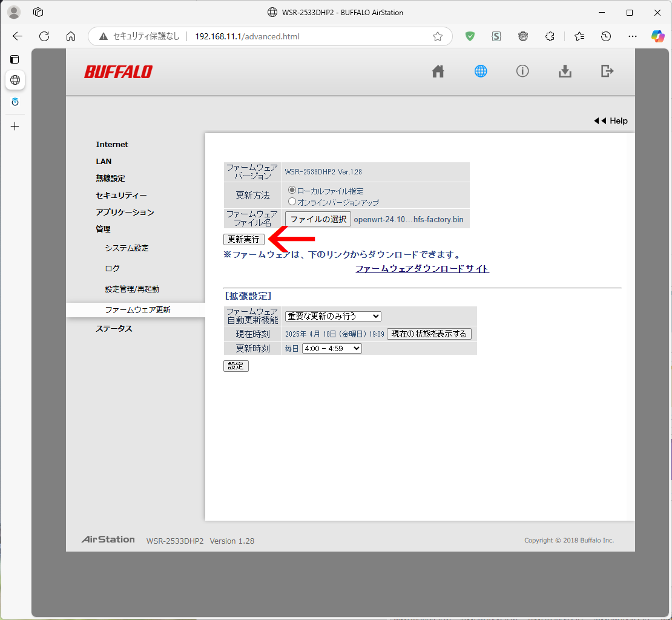Open a new tab with plus icon
The width and height of the screenshot is (672, 620).
tap(15, 127)
